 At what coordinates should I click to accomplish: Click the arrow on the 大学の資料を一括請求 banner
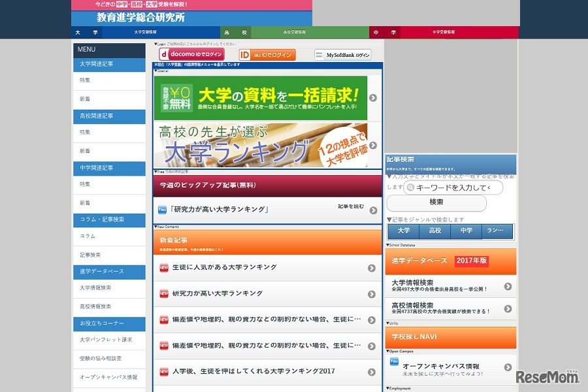pyautogui.click(x=372, y=97)
